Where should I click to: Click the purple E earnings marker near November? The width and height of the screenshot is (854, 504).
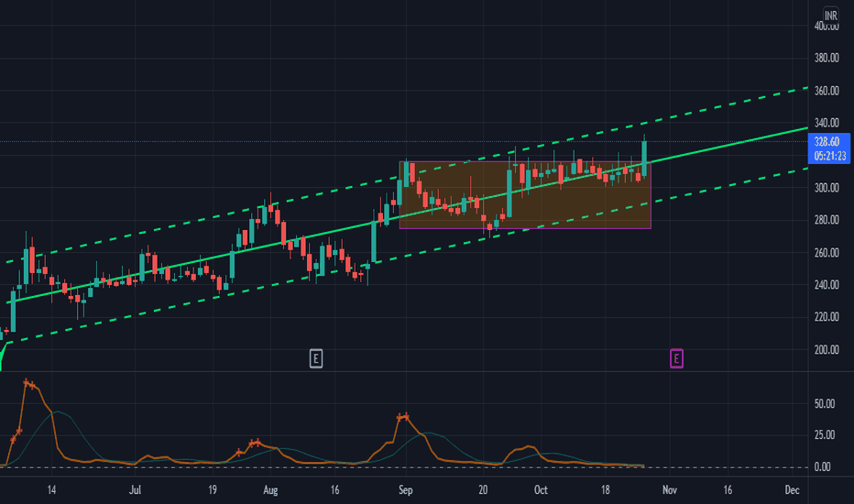(676, 358)
